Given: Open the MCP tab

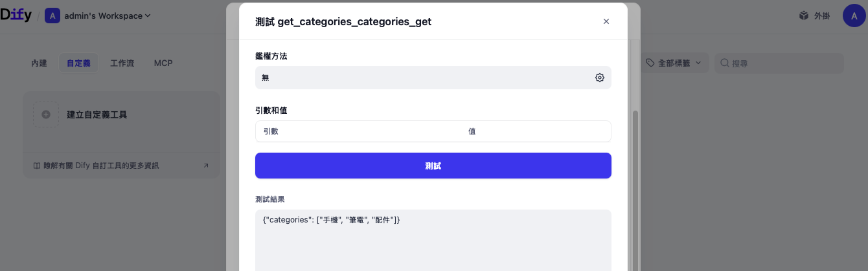Looking at the screenshot, I should point(163,63).
